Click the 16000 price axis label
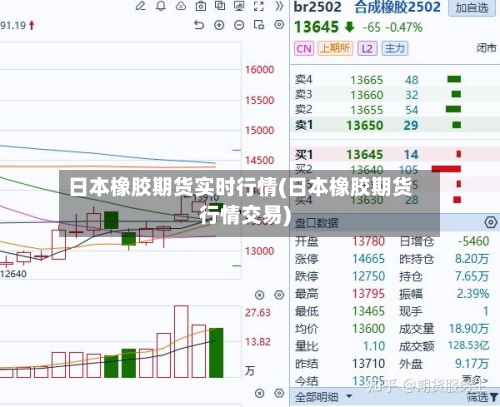The height and width of the screenshot is (407, 500). click(x=259, y=70)
